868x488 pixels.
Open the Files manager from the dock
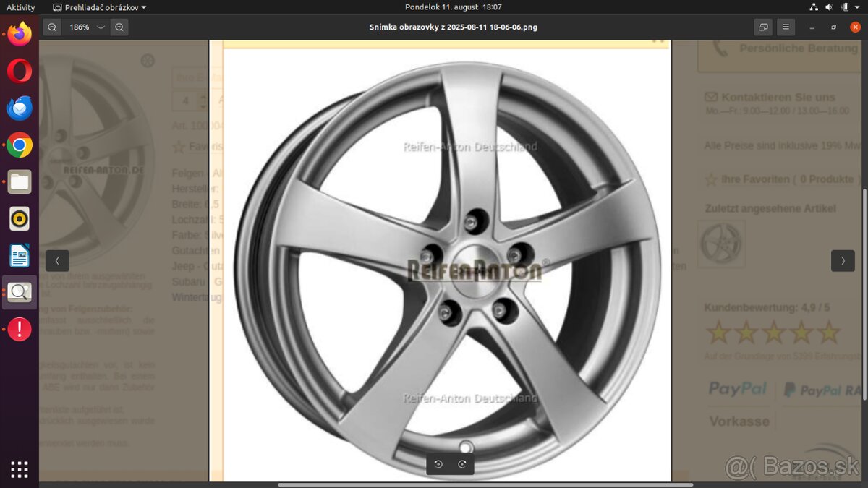[20, 182]
